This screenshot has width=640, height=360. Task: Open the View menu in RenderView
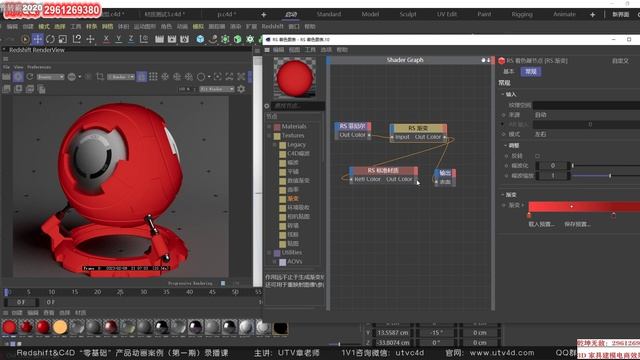coord(19,67)
